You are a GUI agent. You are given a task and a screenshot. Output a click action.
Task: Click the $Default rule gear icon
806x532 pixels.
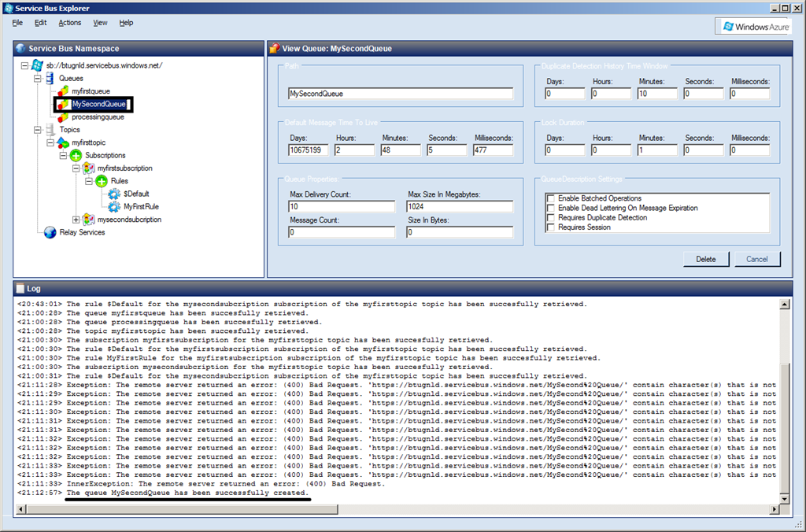[x=114, y=194]
